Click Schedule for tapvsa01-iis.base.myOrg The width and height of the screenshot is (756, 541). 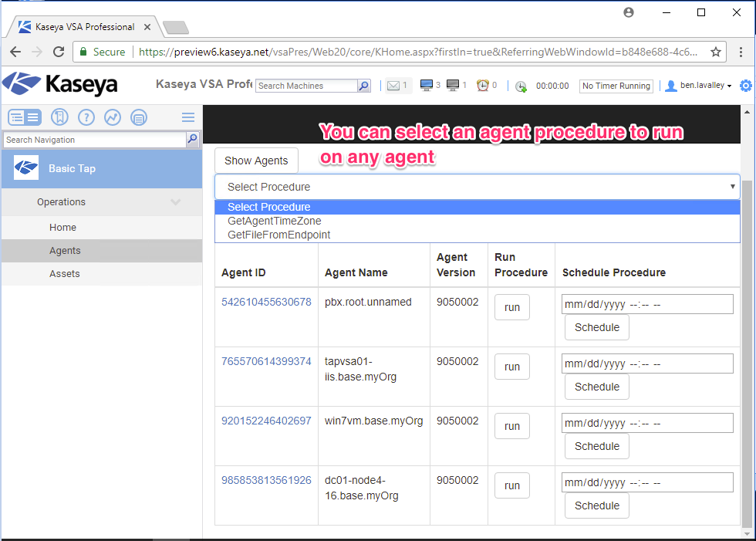pos(597,387)
